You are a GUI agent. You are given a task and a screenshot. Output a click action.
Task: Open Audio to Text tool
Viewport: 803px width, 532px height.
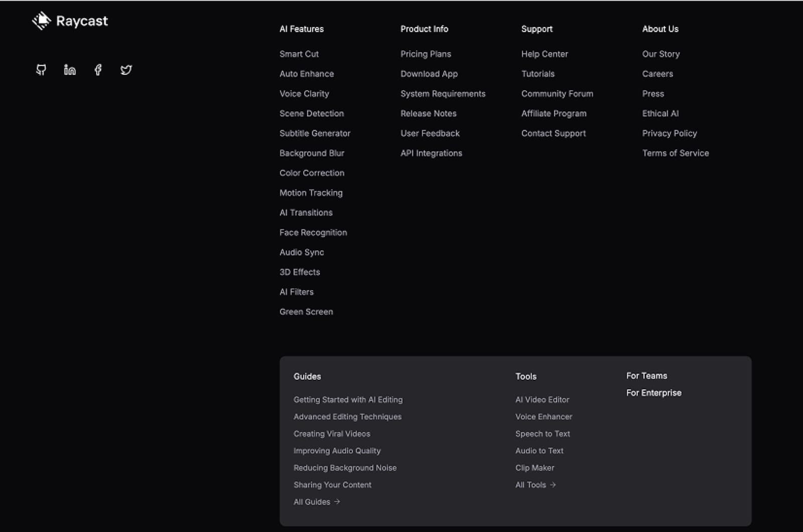click(539, 451)
